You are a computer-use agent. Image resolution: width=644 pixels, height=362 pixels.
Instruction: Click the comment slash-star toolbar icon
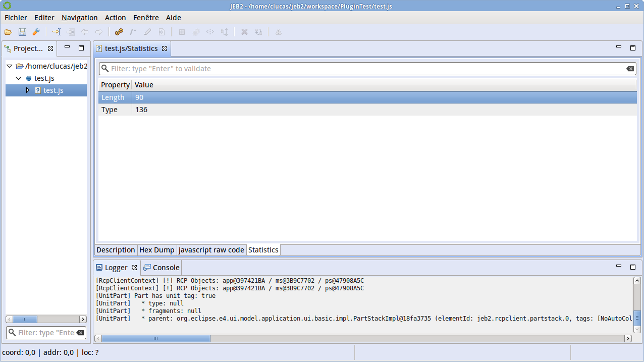(x=133, y=32)
